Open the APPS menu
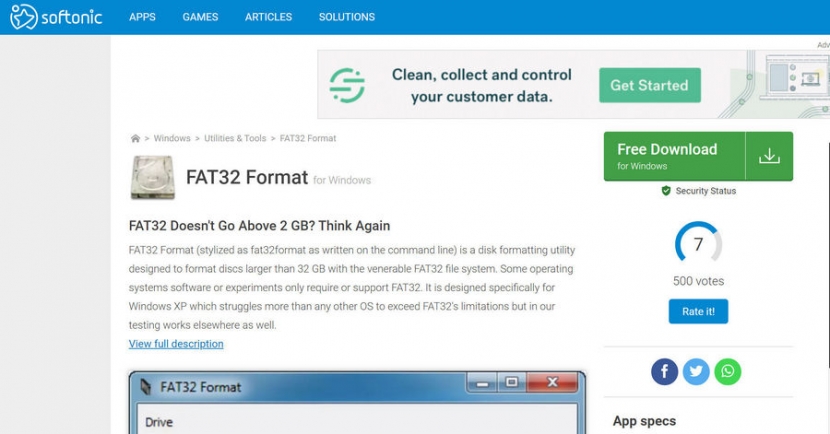Image resolution: width=830 pixels, height=434 pixels. coord(142,17)
